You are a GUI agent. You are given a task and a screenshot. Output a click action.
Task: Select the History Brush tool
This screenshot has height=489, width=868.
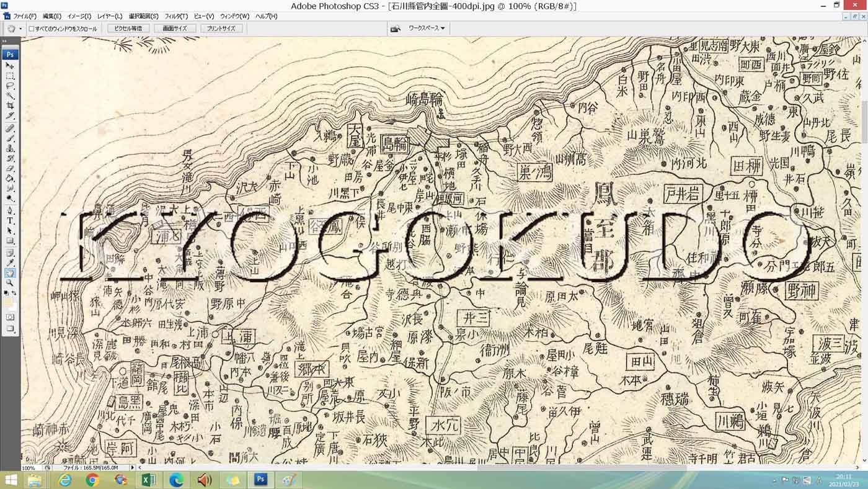click(x=10, y=158)
